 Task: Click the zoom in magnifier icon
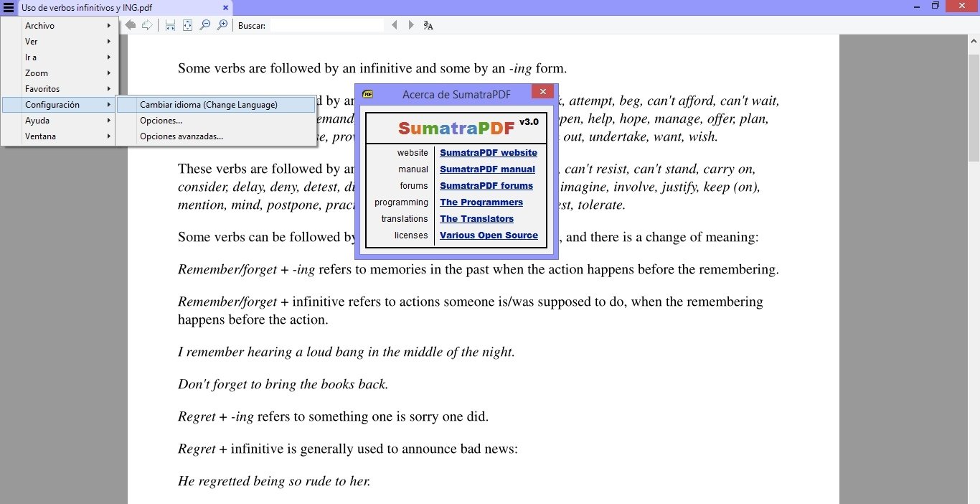[x=222, y=25]
